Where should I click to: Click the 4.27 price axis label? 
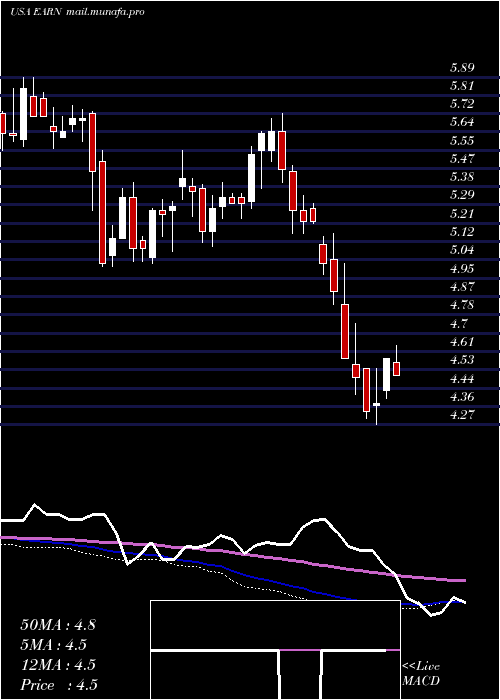click(x=462, y=415)
